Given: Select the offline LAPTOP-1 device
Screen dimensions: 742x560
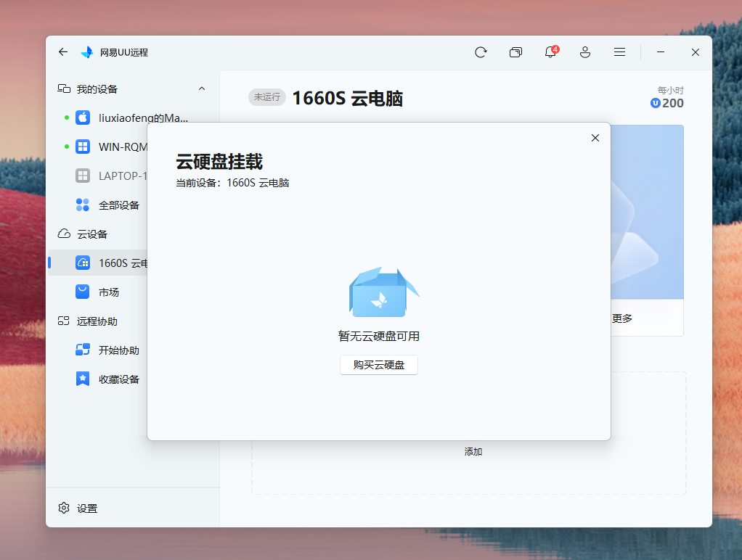Looking at the screenshot, I should (x=98, y=176).
